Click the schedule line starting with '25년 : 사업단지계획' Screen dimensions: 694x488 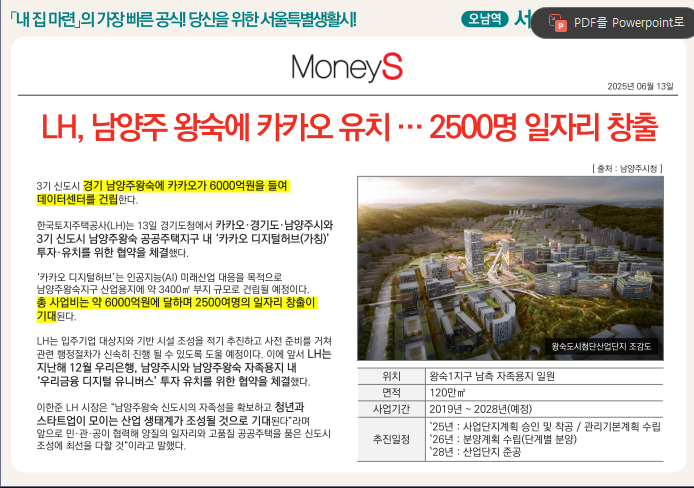click(545, 427)
